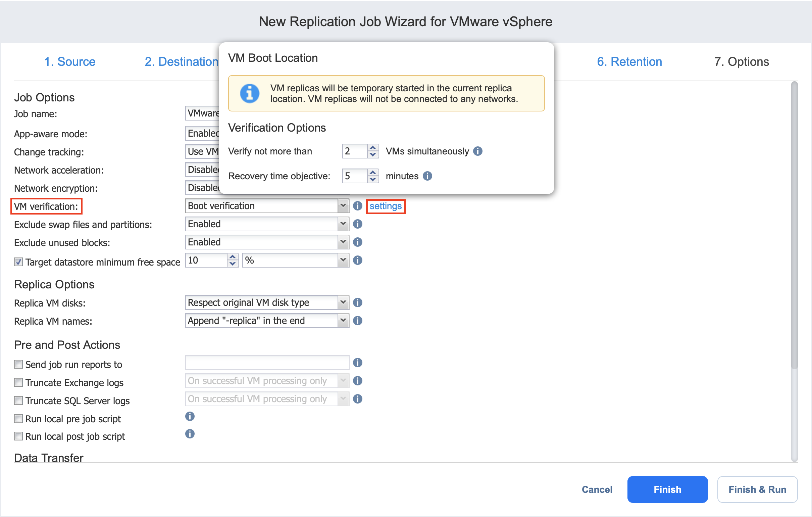Show info for Replica VM names
The image size is (812, 517).
tap(357, 321)
